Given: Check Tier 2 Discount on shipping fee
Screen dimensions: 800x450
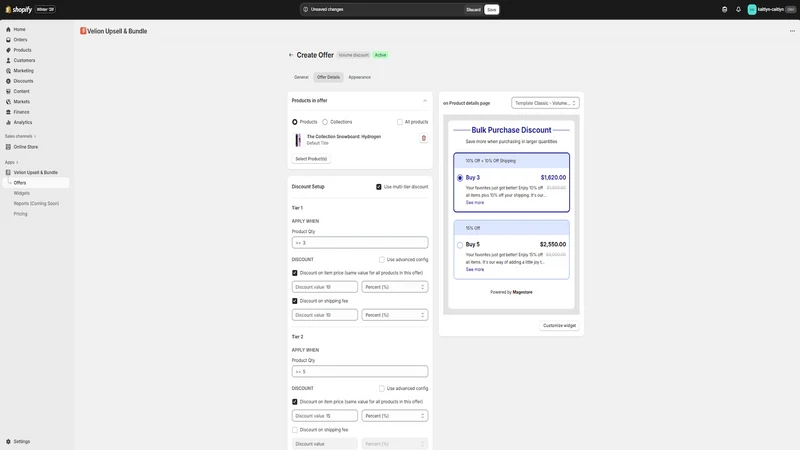Looking at the screenshot, I should point(294,430).
